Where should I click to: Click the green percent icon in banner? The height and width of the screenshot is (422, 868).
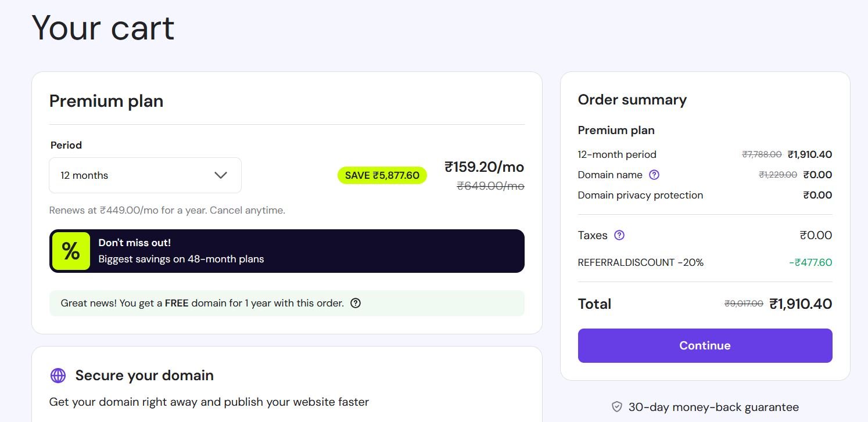point(71,251)
